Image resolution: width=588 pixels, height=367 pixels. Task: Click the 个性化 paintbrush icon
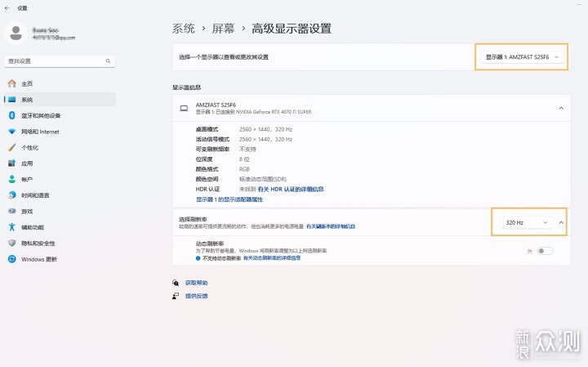(x=12, y=147)
